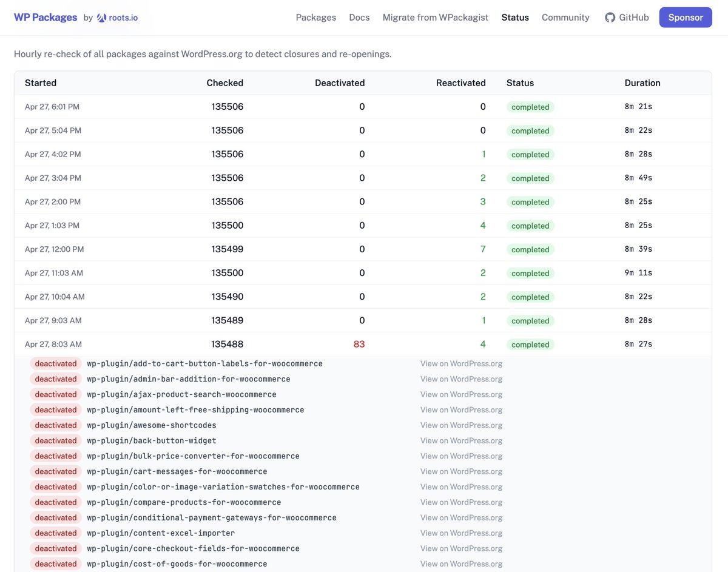Click the Started column header
728x572 pixels.
click(x=41, y=83)
